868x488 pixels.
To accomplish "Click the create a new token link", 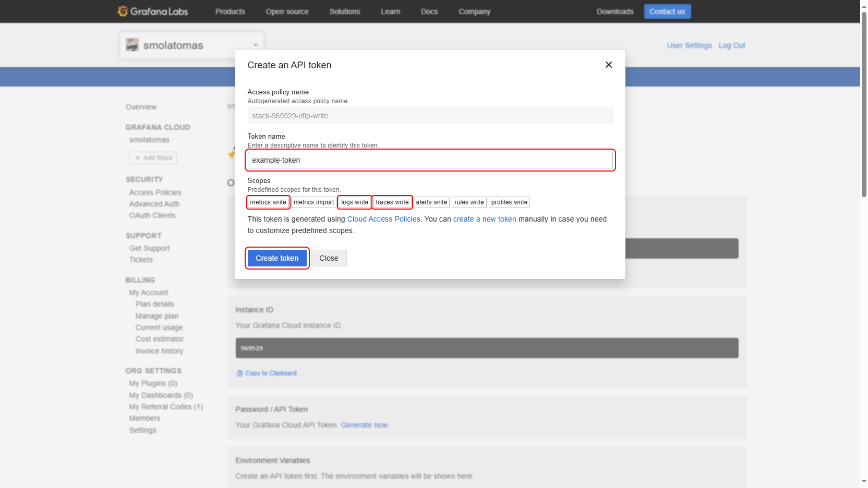I will 485,219.
